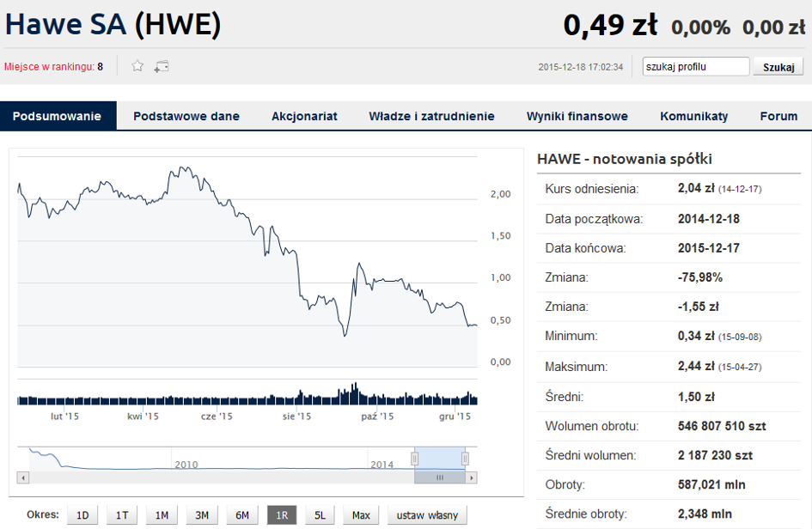
Task: Click the end date '2015-12-17'
Action: point(708,248)
